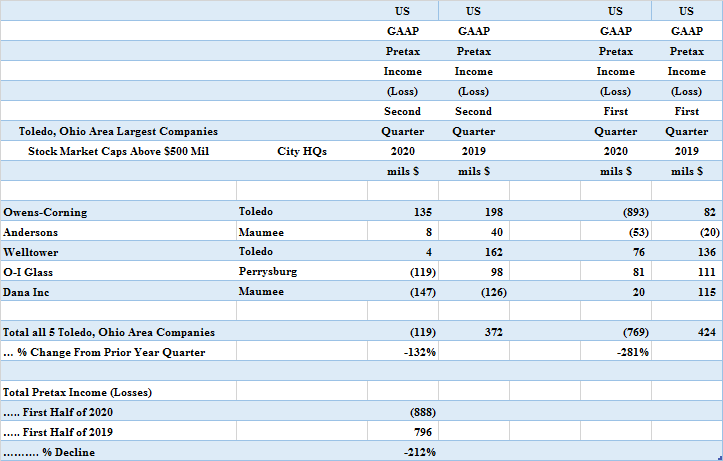This screenshot has height=461, width=723.
Task: Click the 2019 first quarter year header
Action: click(687, 151)
